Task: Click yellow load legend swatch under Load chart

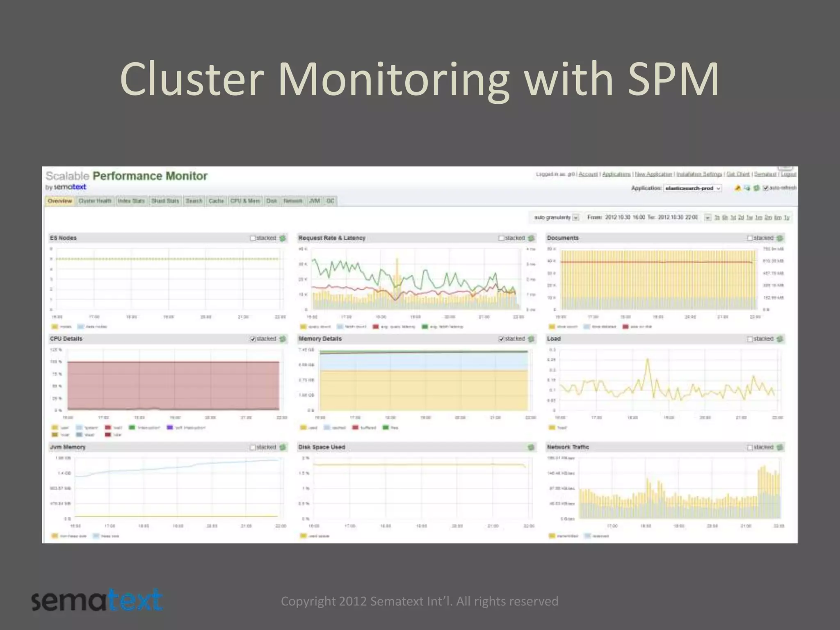Action: coord(552,428)
